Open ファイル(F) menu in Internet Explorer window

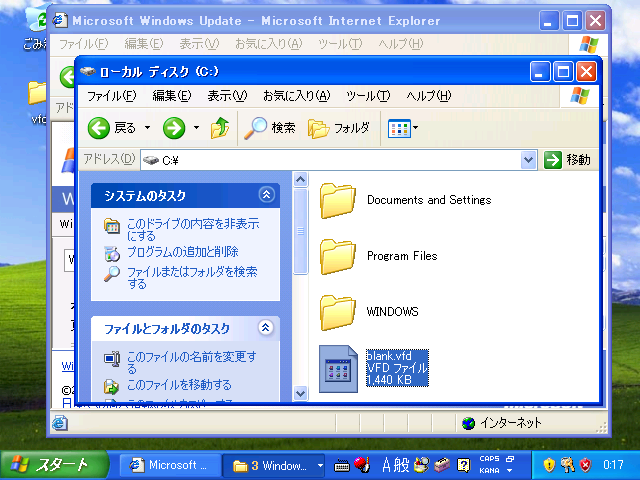(84, 44)
